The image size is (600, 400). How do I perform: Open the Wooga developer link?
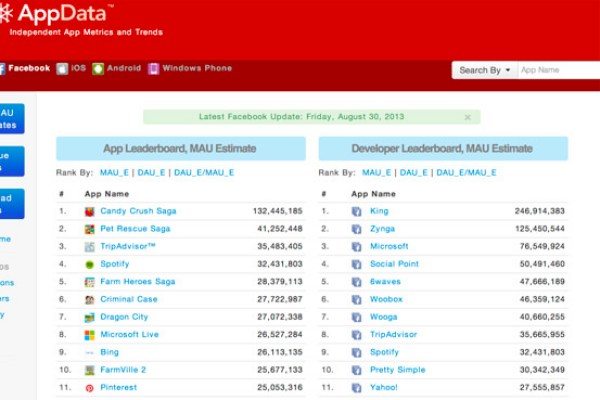[383, 317]
